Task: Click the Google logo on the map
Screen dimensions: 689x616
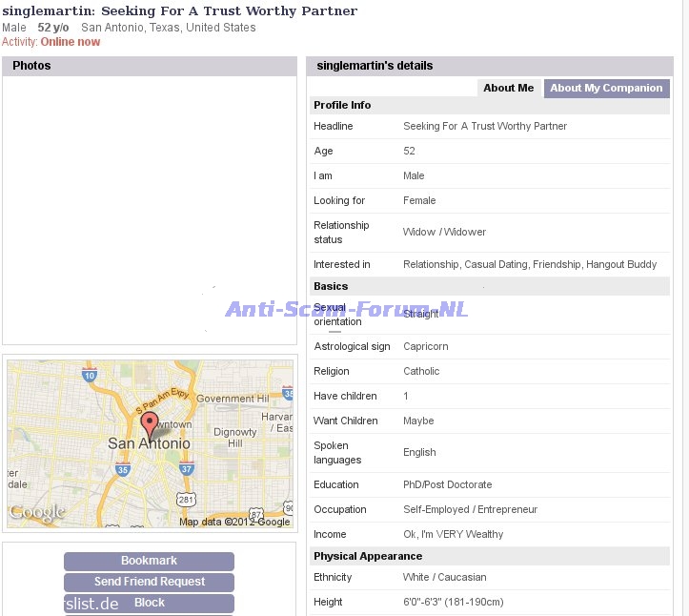Action: point(37,513)
